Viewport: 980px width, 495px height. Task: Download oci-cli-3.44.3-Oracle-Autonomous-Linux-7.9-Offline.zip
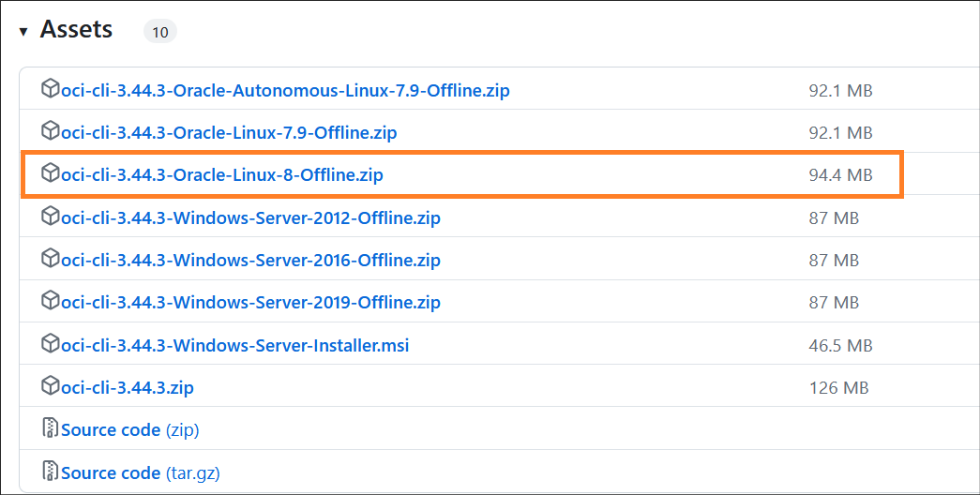coord(285,91)
